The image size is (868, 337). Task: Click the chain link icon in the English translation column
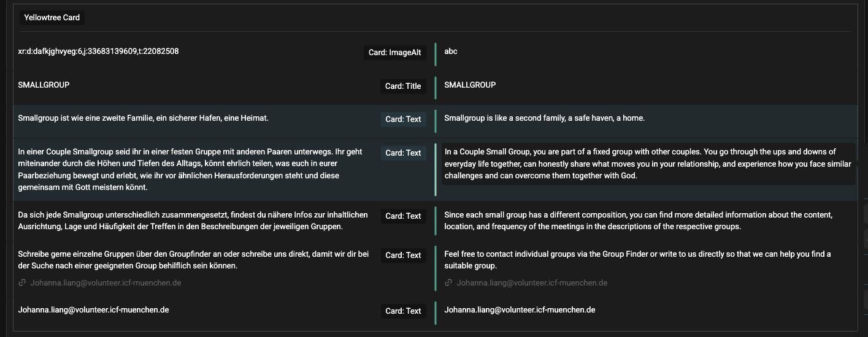(449, 283)
